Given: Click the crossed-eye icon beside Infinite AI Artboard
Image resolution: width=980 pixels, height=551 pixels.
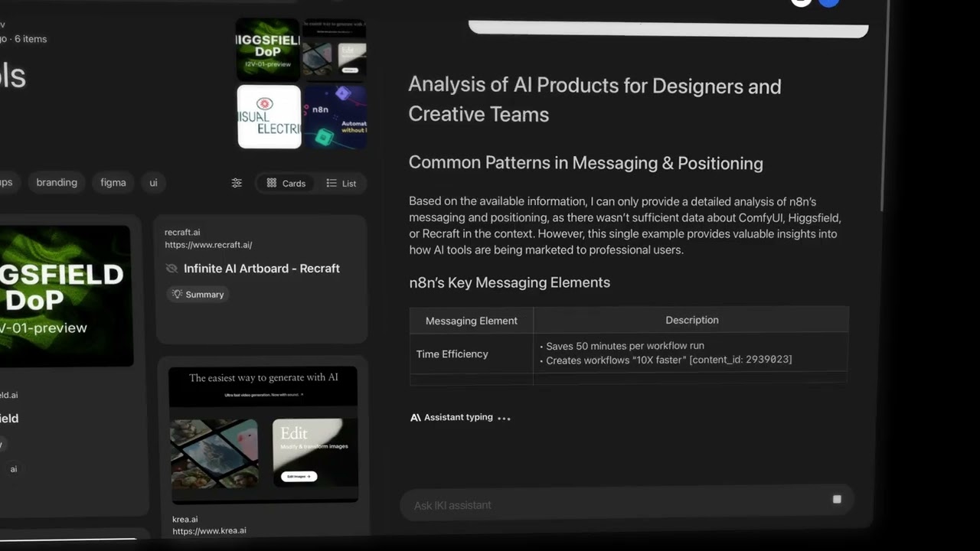Looking at the screenshot, I should (171, 269).
